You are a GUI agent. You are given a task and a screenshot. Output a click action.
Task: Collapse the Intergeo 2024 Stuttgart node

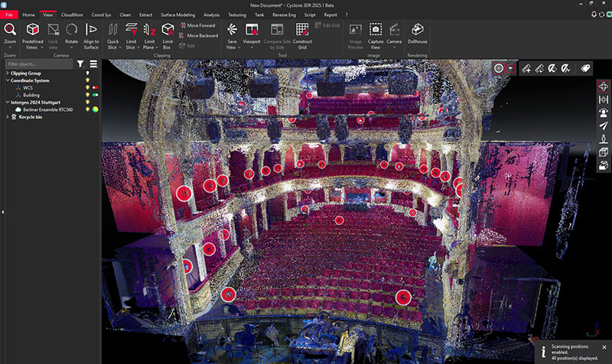pos(8,102)
